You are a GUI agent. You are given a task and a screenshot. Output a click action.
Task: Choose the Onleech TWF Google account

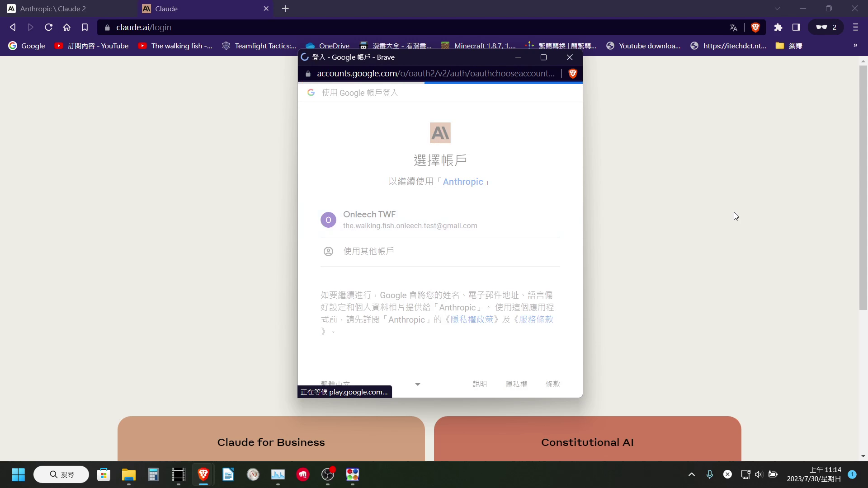(440, 220)
